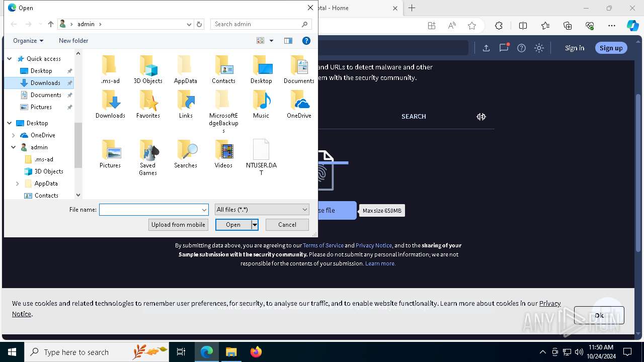
Task: Collapse the admin tree node
Action: tap(14, 147)
